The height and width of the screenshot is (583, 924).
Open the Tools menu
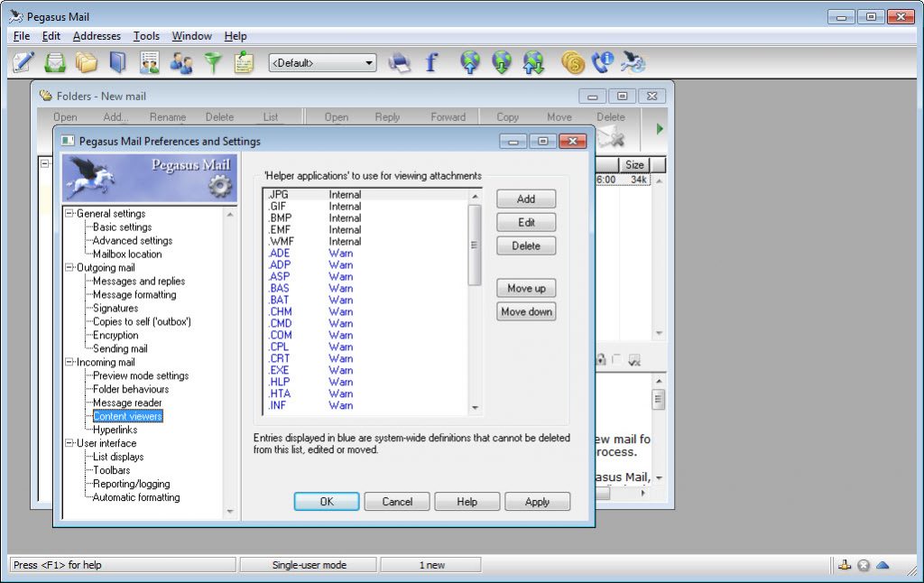pos(146,36)
